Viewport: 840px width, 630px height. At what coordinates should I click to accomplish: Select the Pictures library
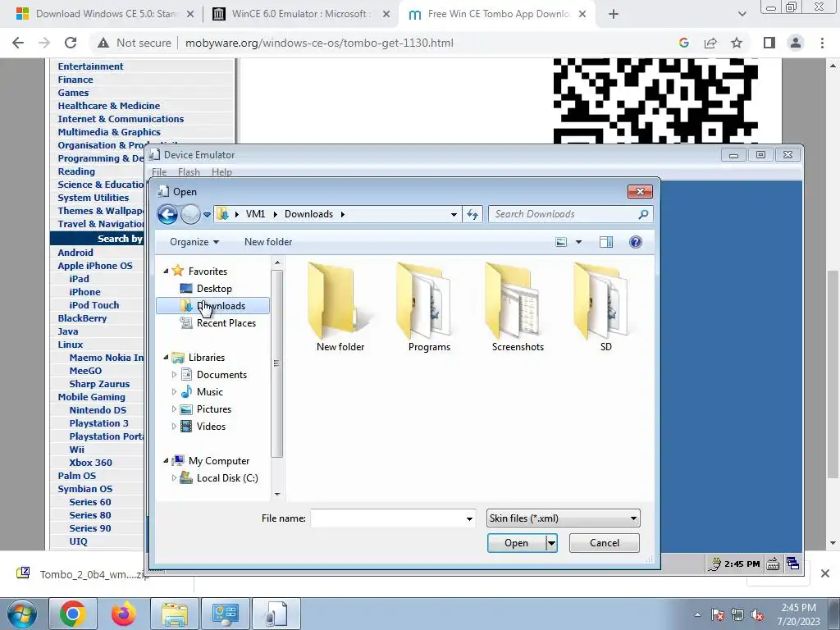[x=214, y=409]
